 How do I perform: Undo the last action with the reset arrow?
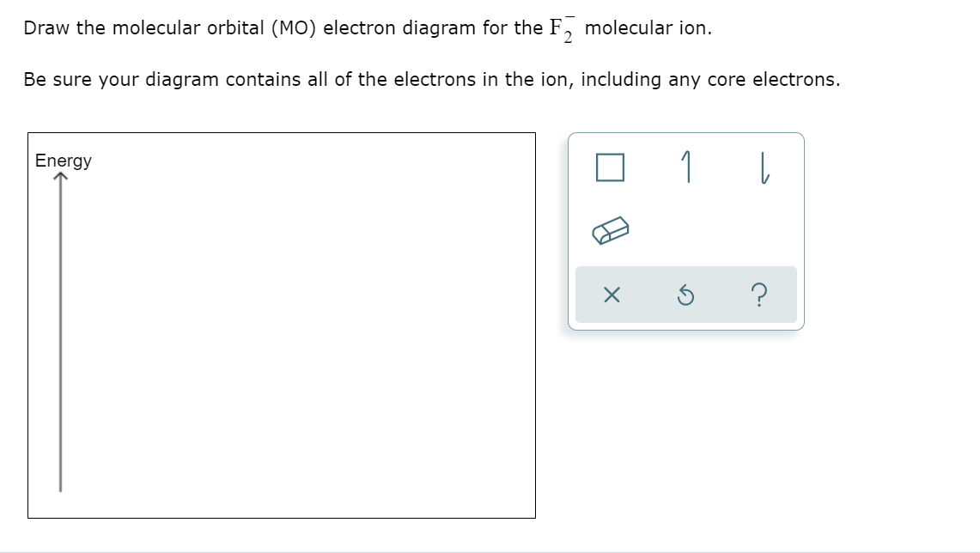point(686,294)
